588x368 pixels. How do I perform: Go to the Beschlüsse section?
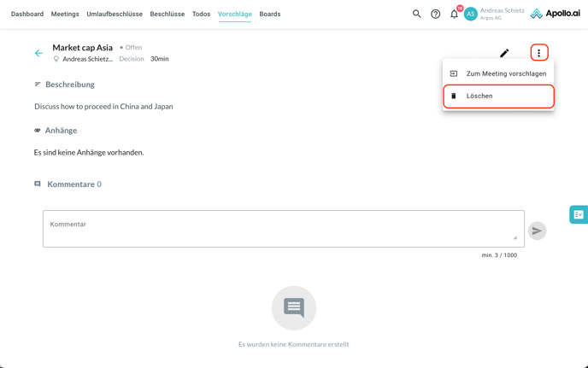pos(168,14)
